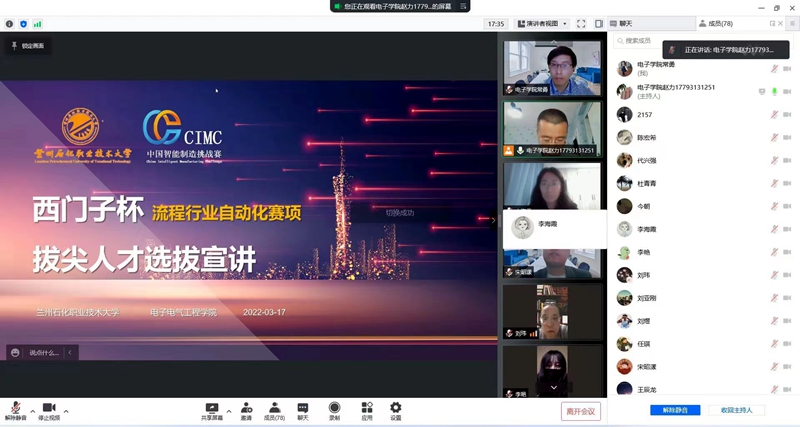This screenshot has width=800, height=427.
Task: Toggle camera icon for 电子学院常勇 in member list
Action: pyautogui.click(x=787, y=68)
